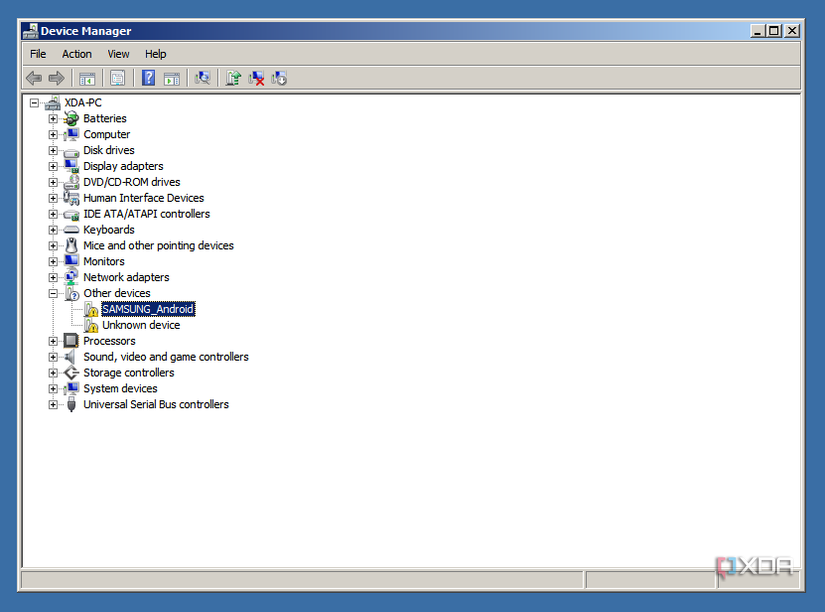The width and height of the screenshot is (825, 612).
Task: Click the Processors category icon
Action: pos(71,341)
